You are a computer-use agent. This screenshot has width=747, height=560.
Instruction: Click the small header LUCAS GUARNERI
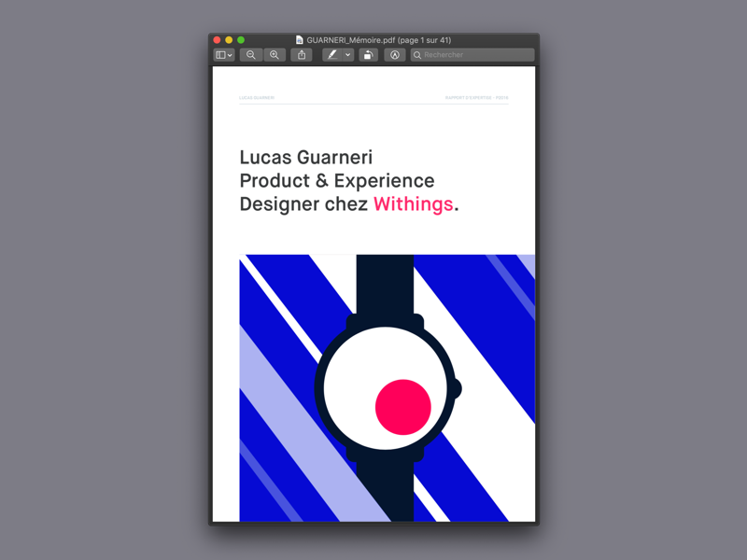click(257, 98)
